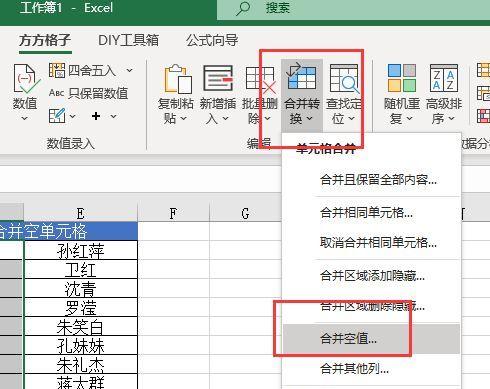
Task: Expand the 数值 dropdown arrow
Action: click(x=25, y=118)
